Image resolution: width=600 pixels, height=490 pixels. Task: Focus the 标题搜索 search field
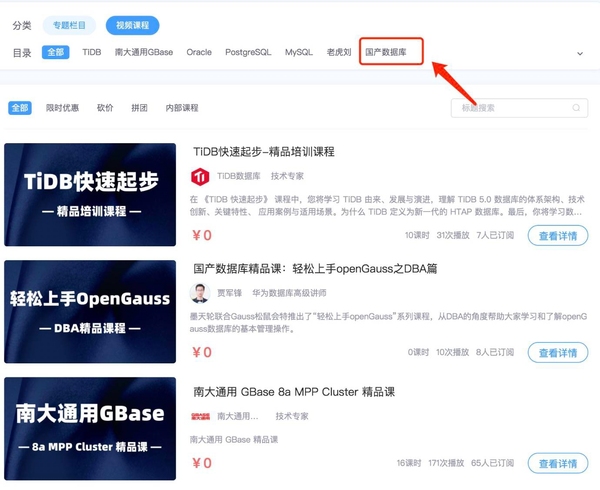[519, 108]
